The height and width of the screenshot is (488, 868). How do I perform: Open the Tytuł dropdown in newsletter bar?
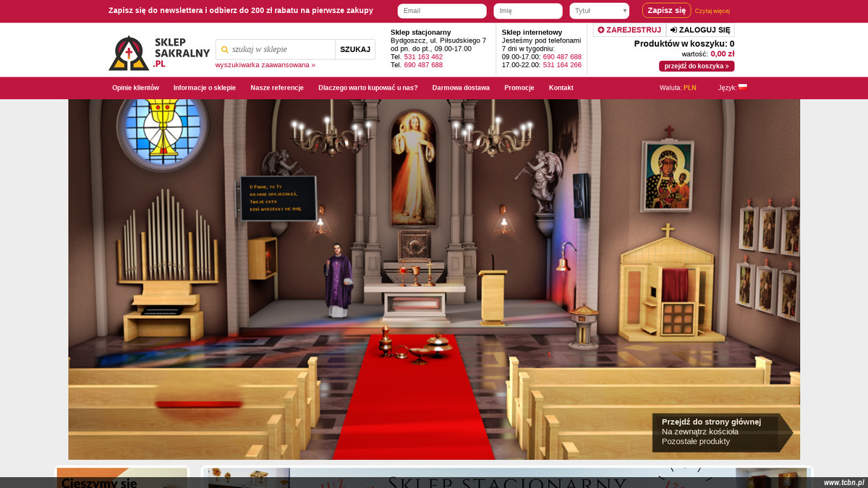599,11
